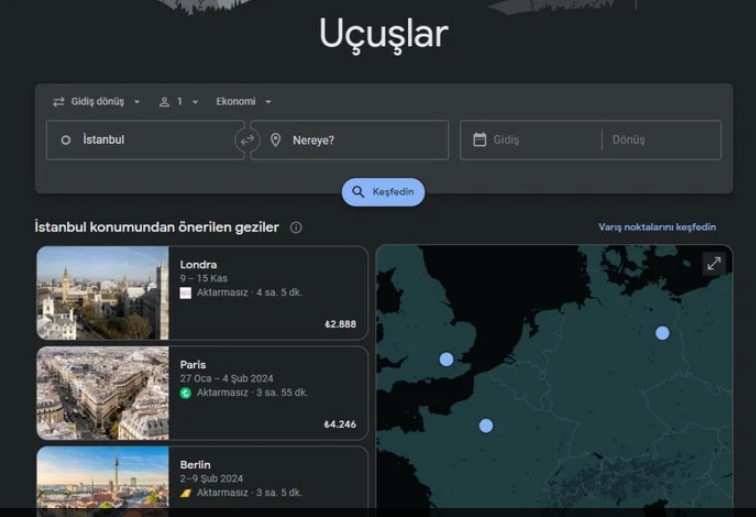Click the Gidiş departure date field
This screenshot has height=517, width=756.
pos(531,140)
